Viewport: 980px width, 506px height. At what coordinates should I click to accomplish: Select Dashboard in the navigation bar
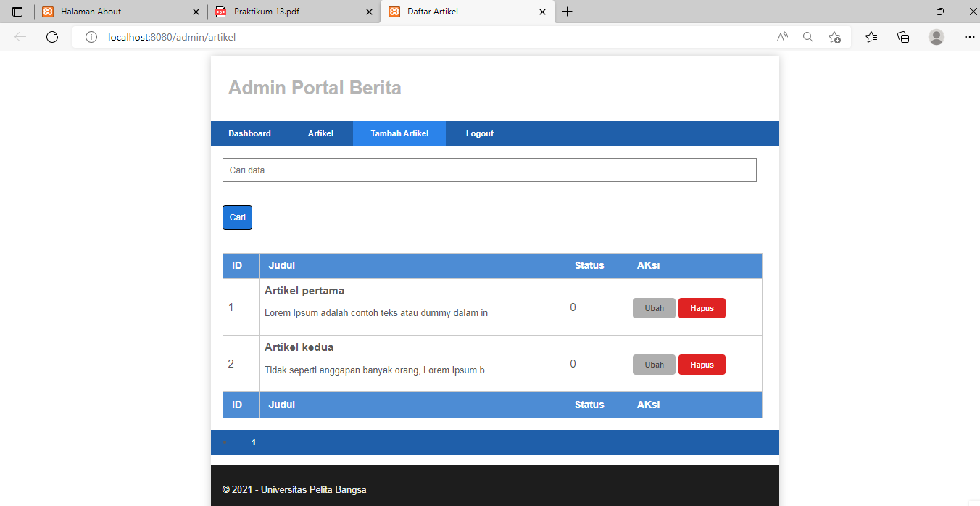pos(249,133)
